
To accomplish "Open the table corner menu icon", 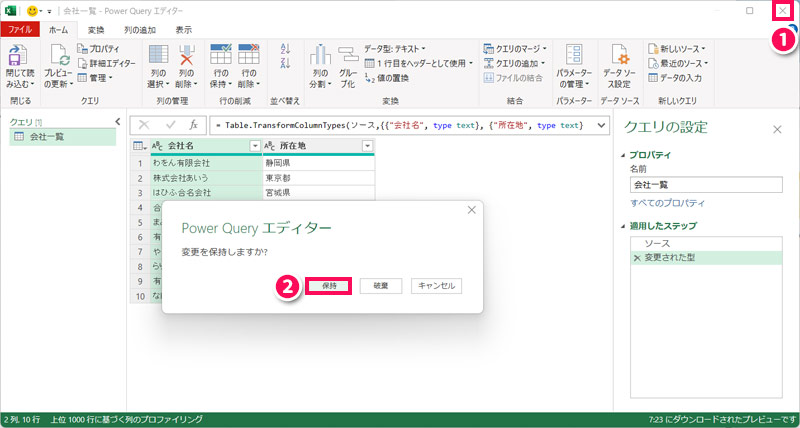I will (x=140, y=146).
